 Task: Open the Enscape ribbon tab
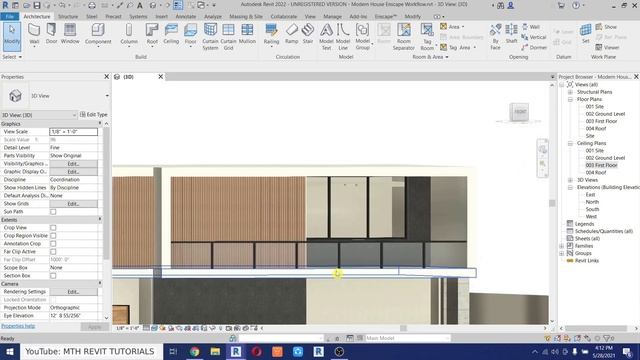tap(386, 17)
